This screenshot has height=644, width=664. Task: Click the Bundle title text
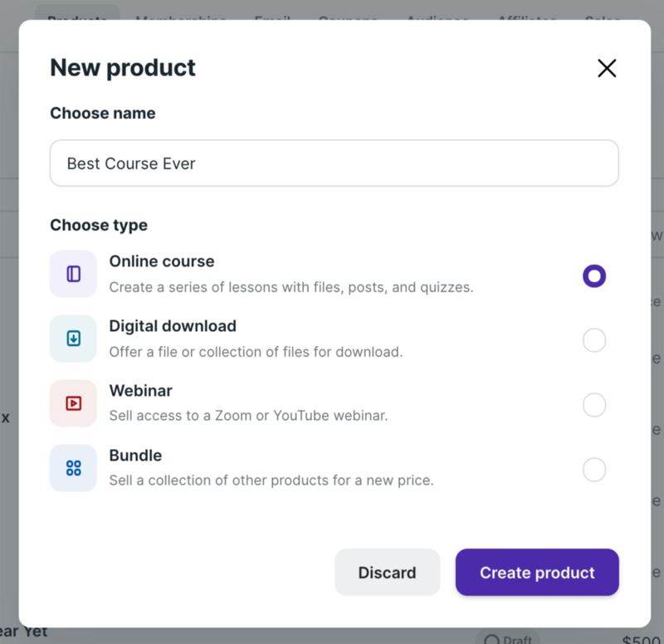(135, 456)
